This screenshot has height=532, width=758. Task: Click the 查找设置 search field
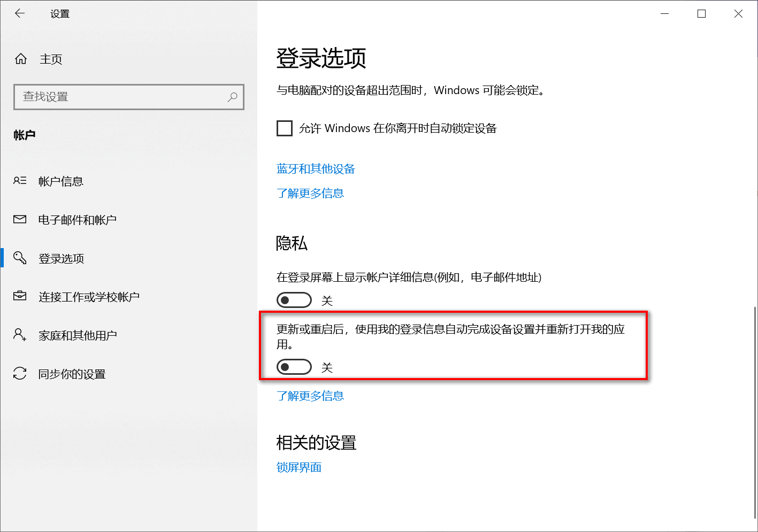(129, 97)
